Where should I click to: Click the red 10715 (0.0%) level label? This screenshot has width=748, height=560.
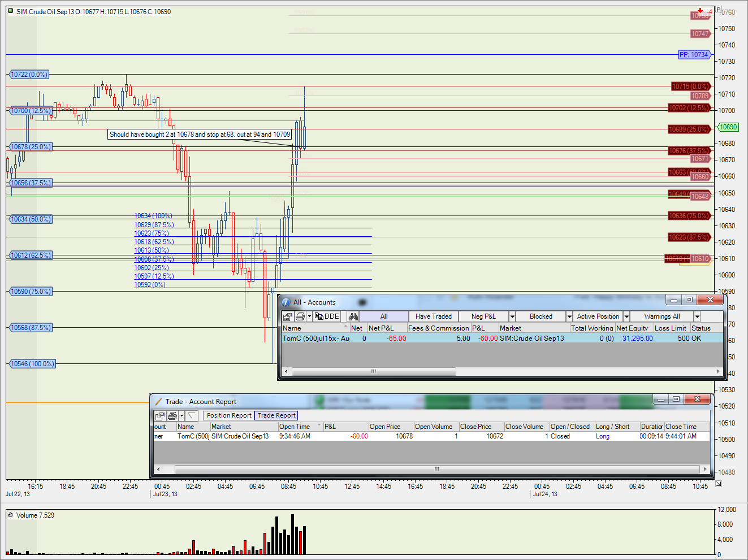pos(690,86)
